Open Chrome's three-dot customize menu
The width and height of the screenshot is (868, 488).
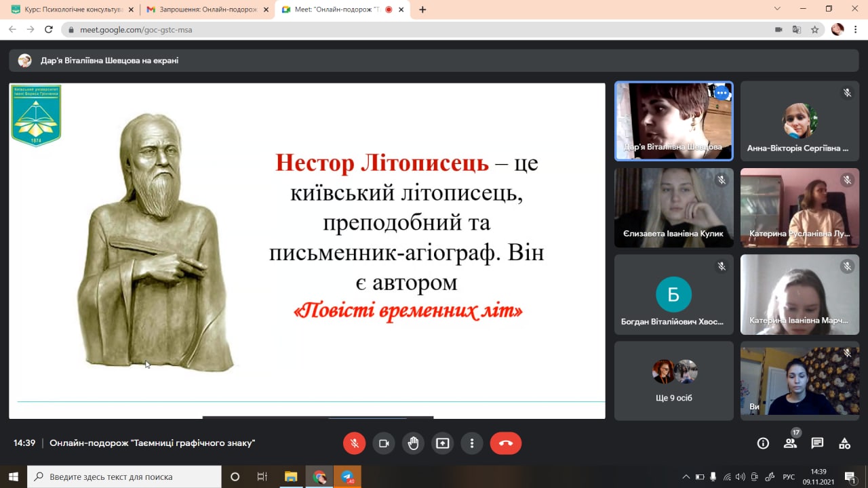(x=856, y=30)
